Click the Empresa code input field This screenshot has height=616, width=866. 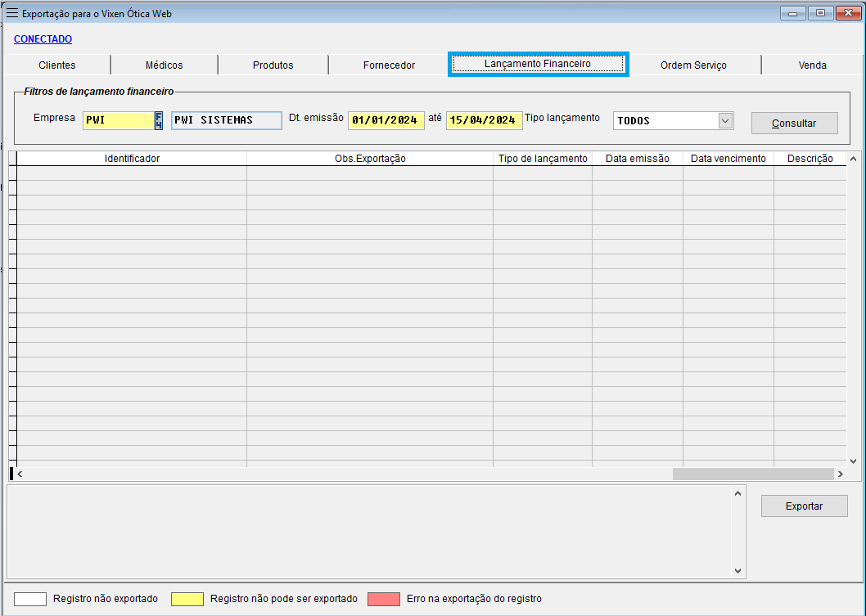click(x=118, y=120)
